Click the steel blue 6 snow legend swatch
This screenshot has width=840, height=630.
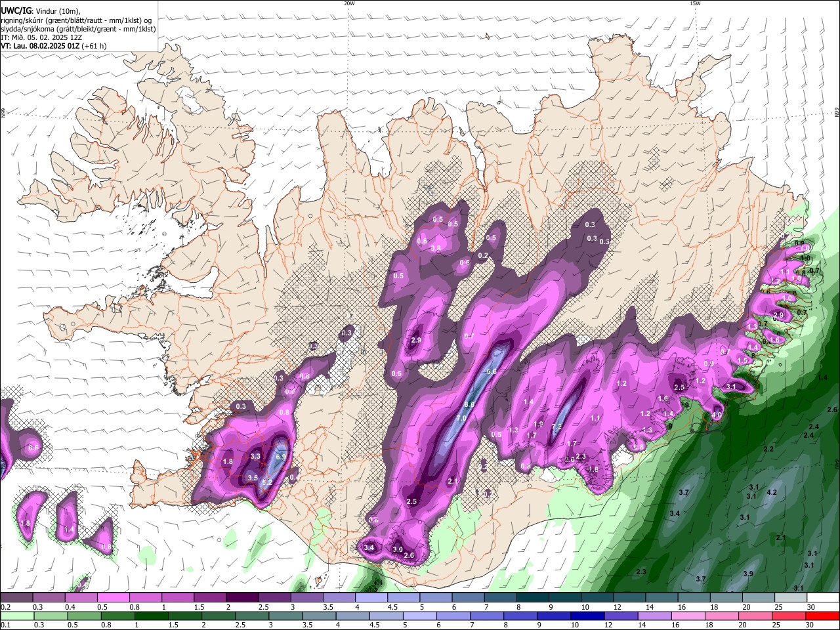point(468,598)
